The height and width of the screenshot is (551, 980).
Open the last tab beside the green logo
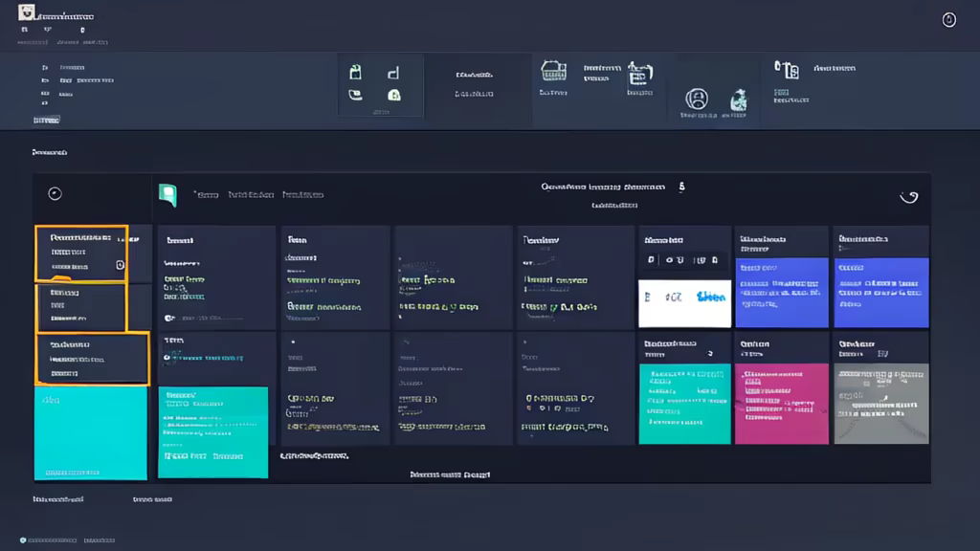(302, 194)
